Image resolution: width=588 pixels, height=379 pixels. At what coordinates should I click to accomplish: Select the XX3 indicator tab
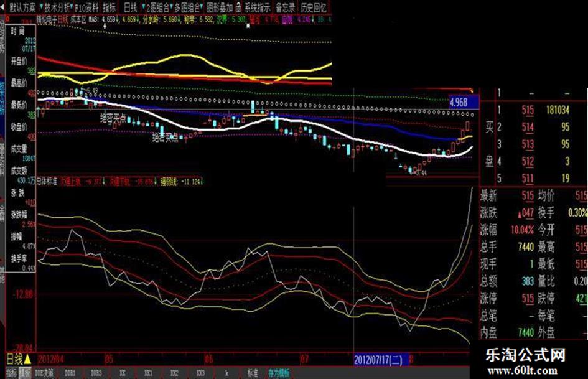point(200,373)
